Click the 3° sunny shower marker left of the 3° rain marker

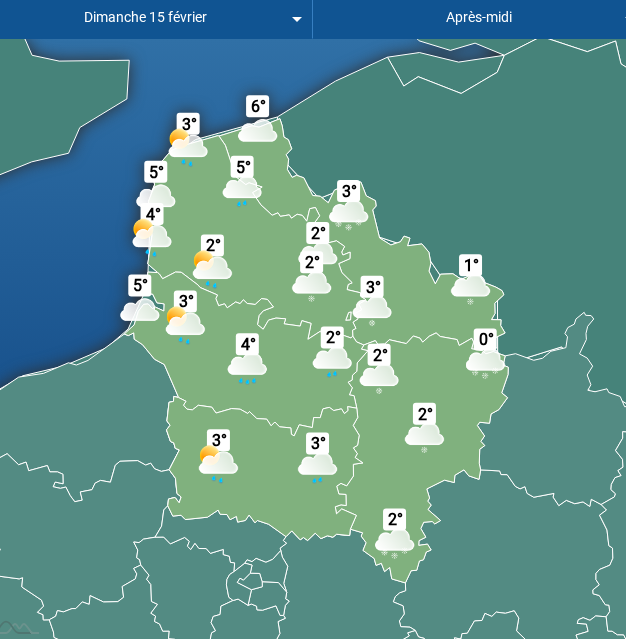(x=218, y=456)
